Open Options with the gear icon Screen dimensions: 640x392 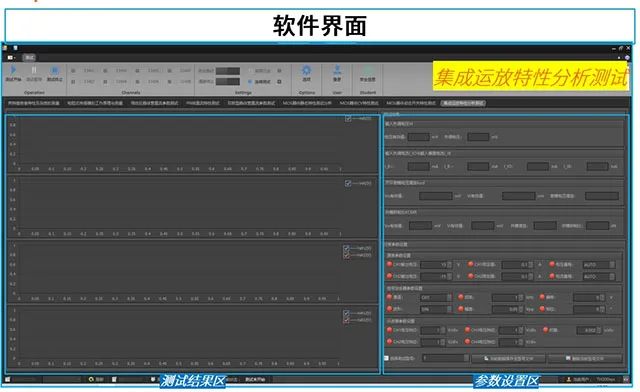(306, 70)
